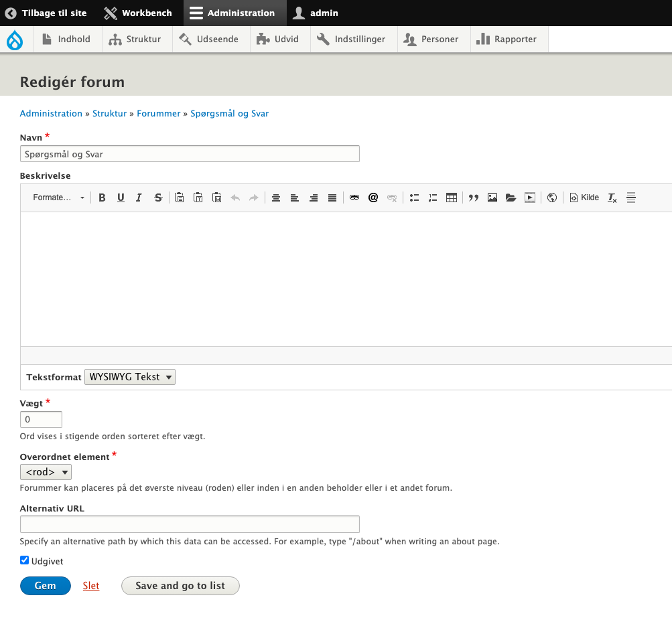
Task: Center align the text
Action: [275, 198]
